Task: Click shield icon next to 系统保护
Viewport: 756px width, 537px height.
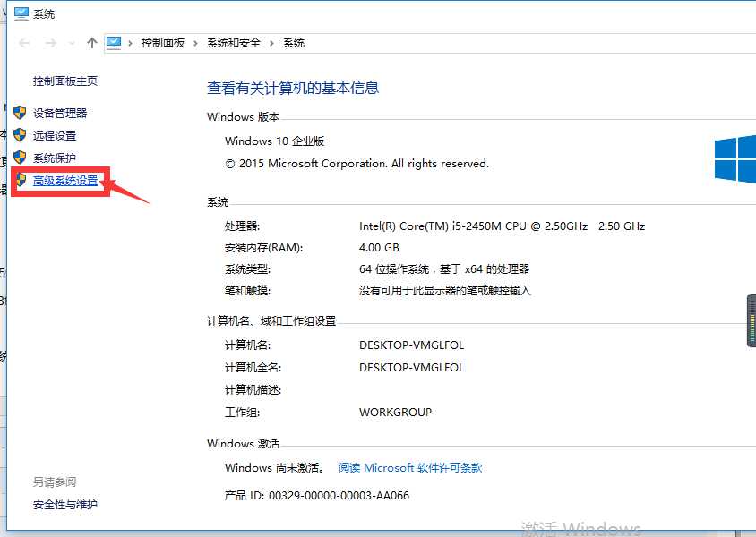Action: tap(20, 157)
